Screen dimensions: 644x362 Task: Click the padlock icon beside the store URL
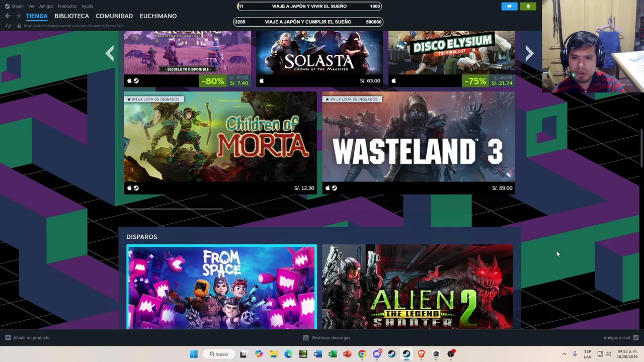19,26
